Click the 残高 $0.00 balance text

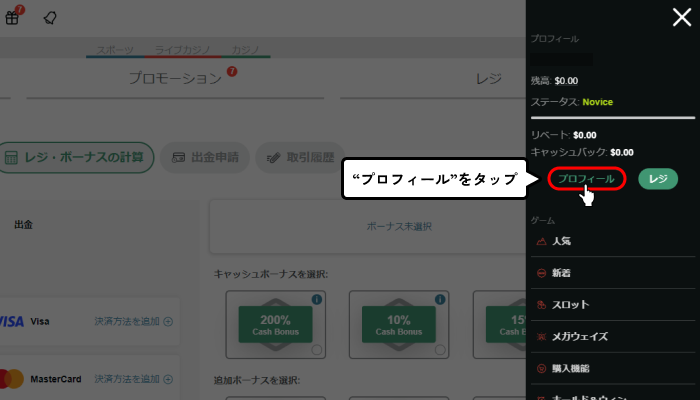[x=554, y=81]
